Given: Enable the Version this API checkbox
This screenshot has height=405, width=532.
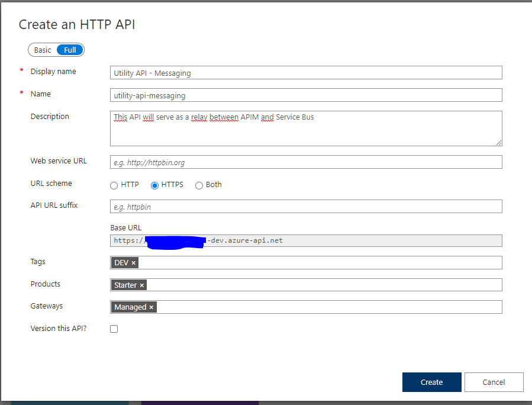Looking at the screenshot, I should coord(114,329).
